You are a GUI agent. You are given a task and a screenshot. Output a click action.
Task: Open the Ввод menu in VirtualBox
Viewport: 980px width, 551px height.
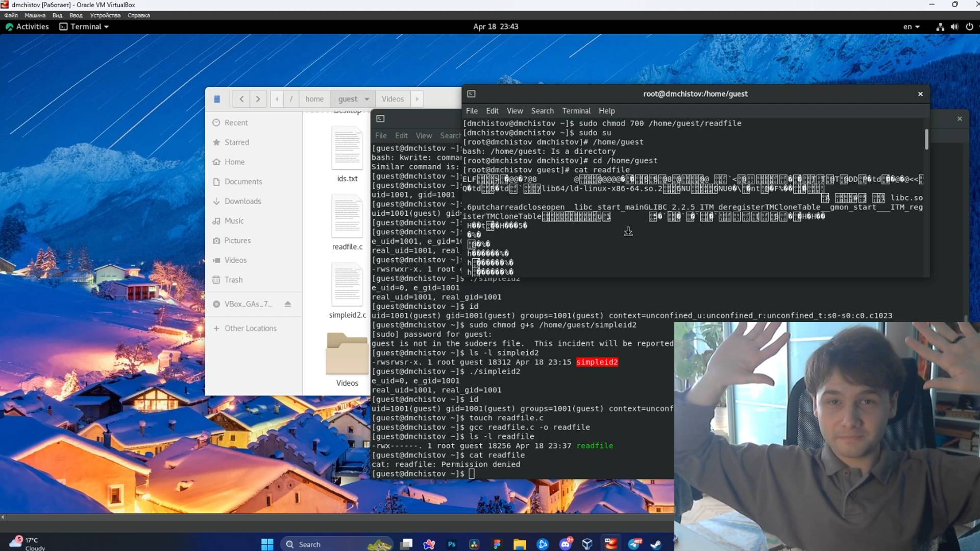pos(76,15)
